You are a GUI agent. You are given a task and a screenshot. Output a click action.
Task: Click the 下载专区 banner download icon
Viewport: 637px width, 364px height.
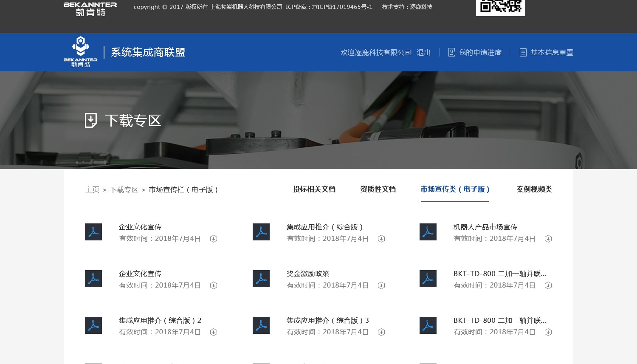click(91, 120)
